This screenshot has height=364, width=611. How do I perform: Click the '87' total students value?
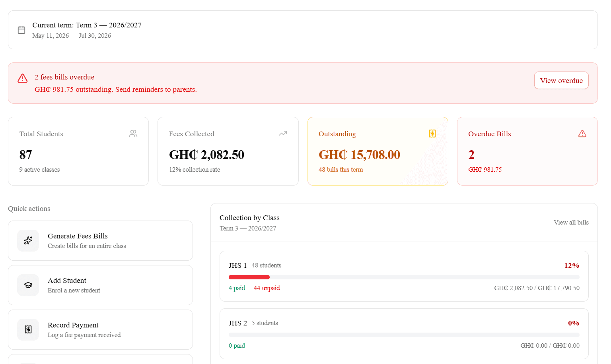[x=26, y=155]
